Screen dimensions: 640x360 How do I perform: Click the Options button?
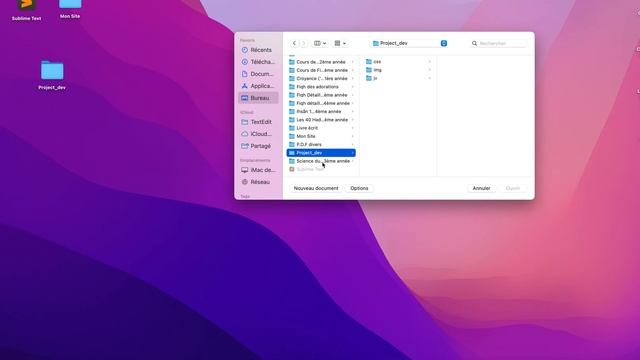(359, 188)
